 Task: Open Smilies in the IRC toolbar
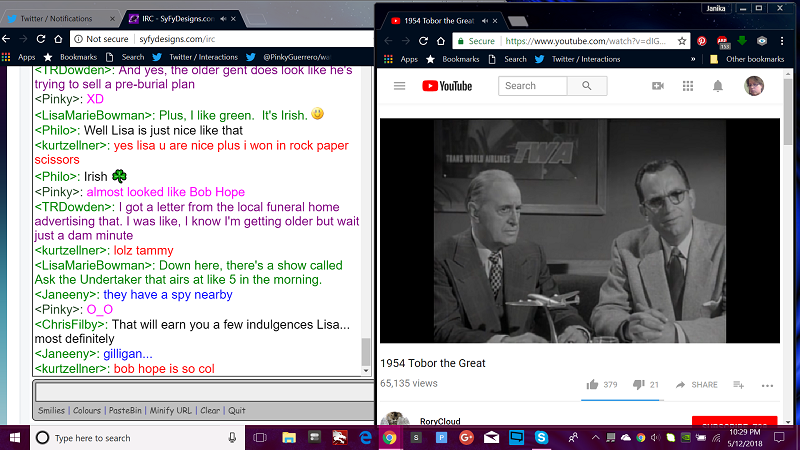pyautogui.click(x=52, y=411)
